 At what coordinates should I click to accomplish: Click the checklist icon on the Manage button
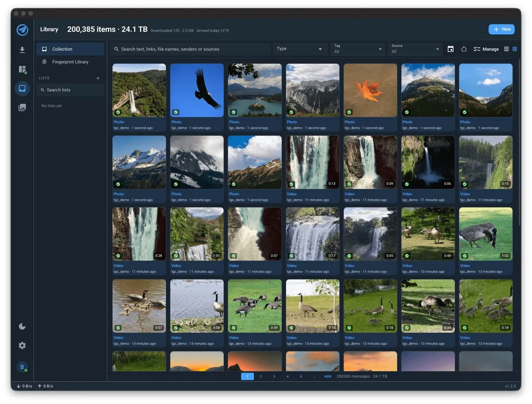[477, 49]
